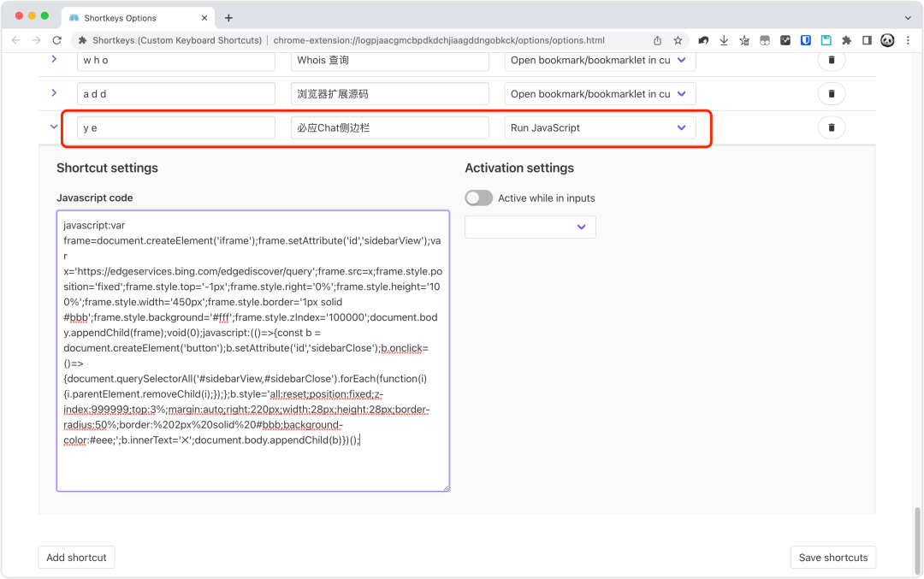Open the panda profile avatar
The image size is (924, 579).
887,40
